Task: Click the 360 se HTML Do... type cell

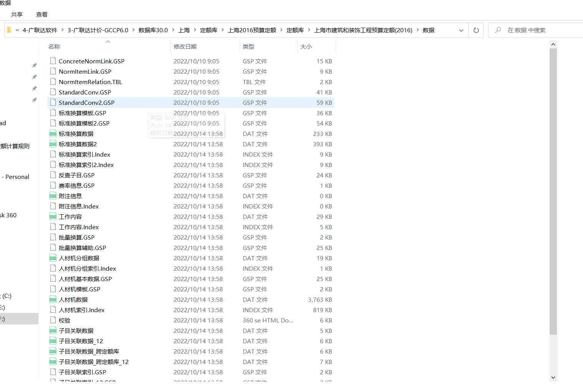Action: click(x=268, y=320)
